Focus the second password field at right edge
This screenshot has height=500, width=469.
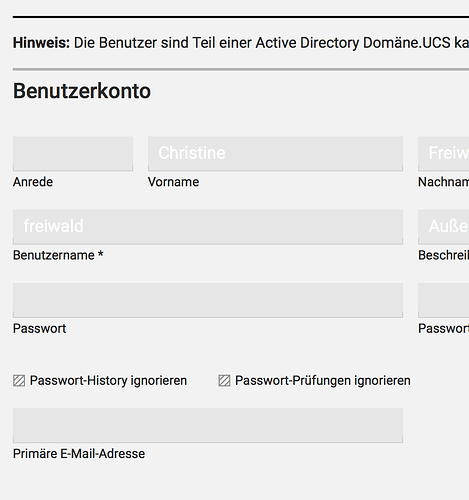[x=444, y=300]
